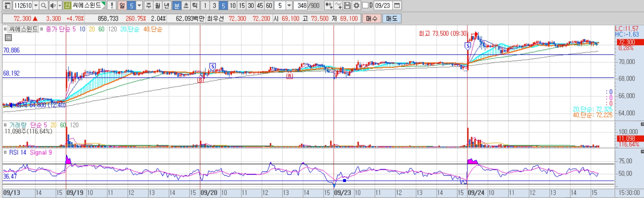Viewport: 644px width, 198px height.
Task: Select the 10-minute interval button
Action: (x=233, y=5)
